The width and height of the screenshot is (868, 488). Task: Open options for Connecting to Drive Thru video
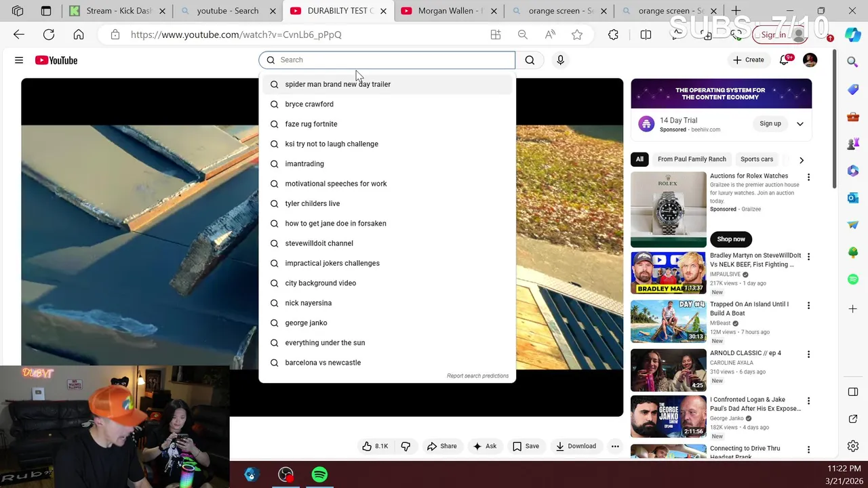point(808,450)
